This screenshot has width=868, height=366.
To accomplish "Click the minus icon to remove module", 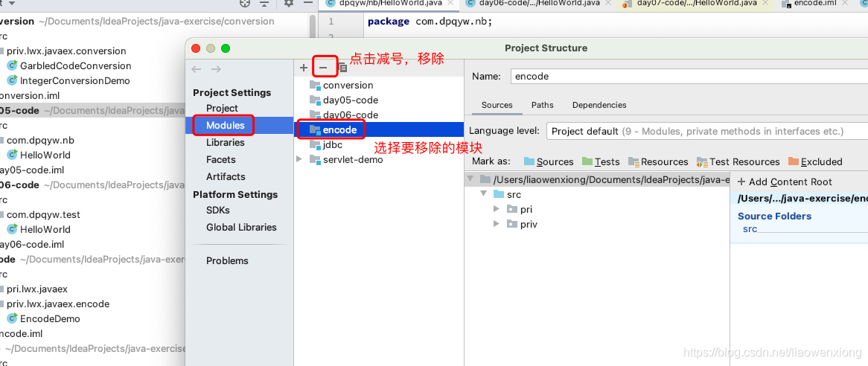I will pyautogui.click(x=323, y=68).
